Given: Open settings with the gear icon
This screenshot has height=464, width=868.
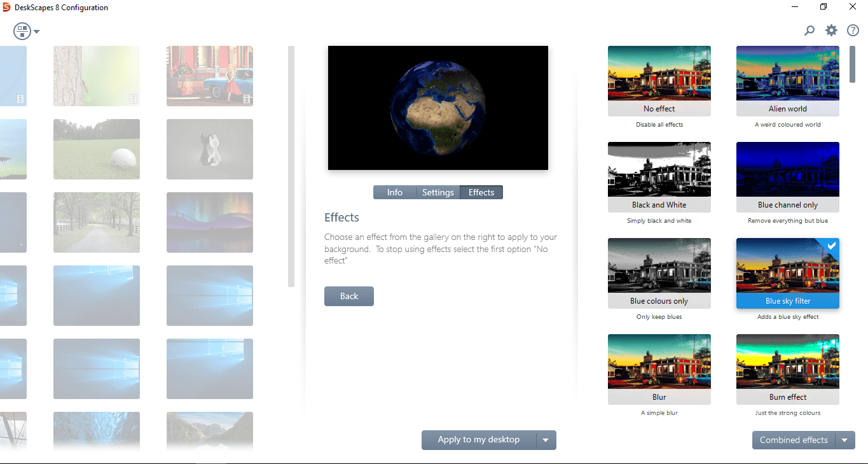Looking at the screenshot, I should click(x=831, y=31).
